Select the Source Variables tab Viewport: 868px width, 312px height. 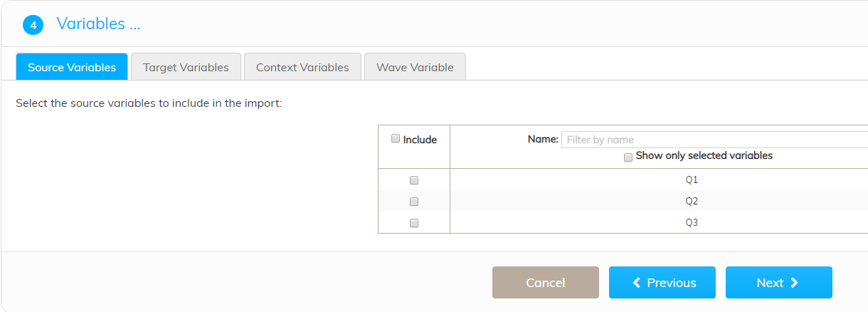[x=72, y=67]
